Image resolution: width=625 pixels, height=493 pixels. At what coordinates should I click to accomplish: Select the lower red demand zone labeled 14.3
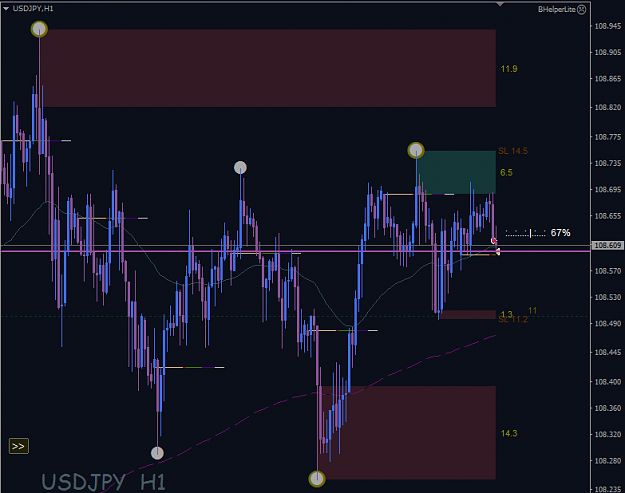tap(407, 432)
